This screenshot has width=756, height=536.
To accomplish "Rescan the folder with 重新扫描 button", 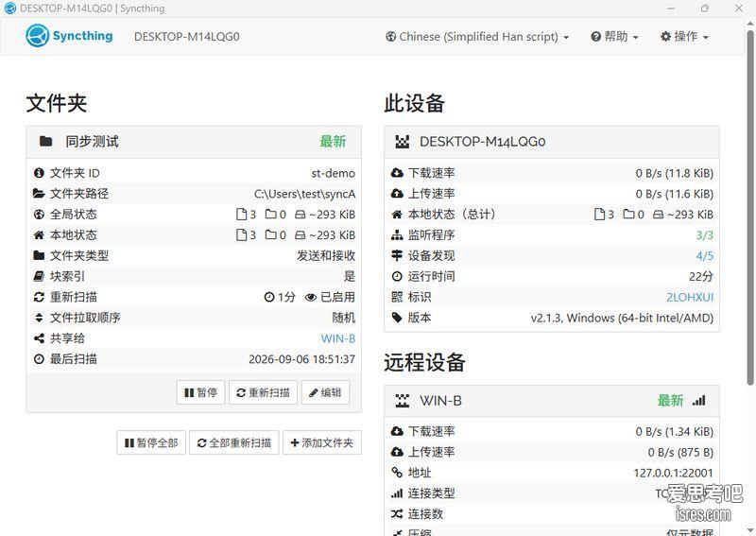I will [x=264, y=392].
